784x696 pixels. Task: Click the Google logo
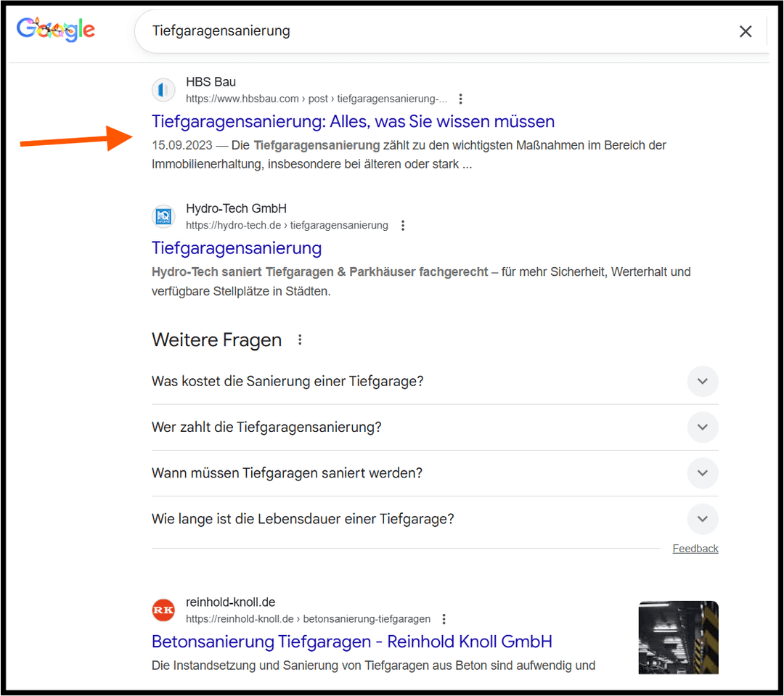coord(55,29)
